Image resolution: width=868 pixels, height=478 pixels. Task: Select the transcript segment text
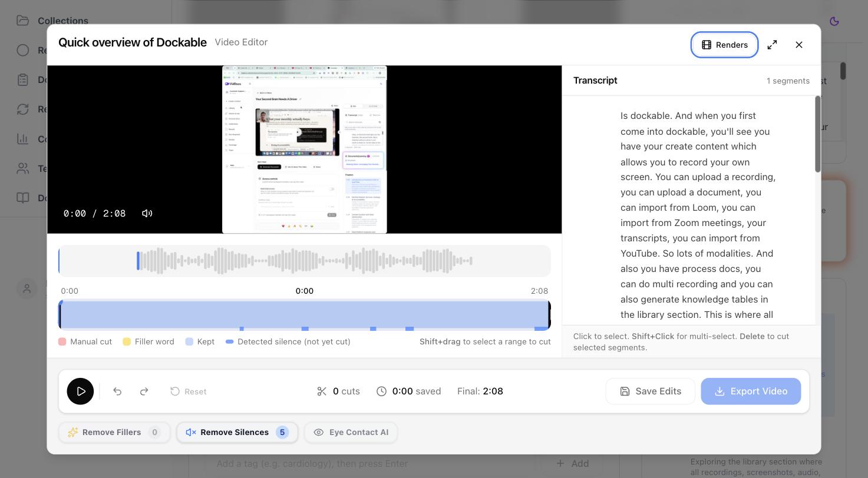(697, 215)
